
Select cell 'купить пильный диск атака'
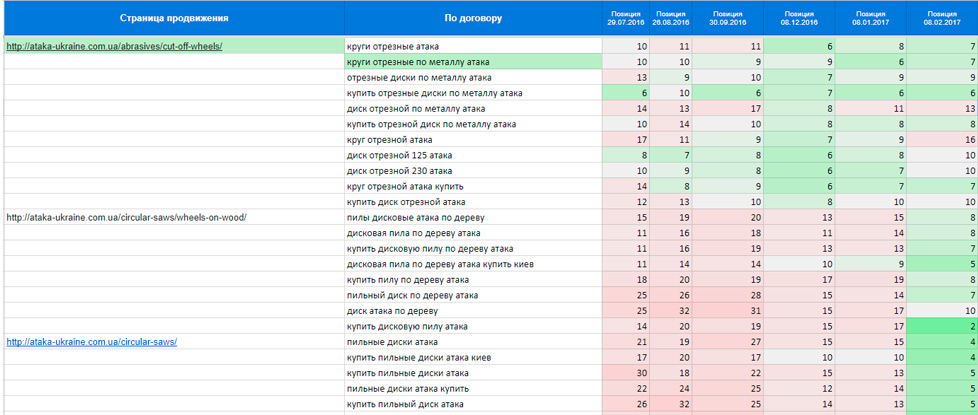tap(473, 404)
